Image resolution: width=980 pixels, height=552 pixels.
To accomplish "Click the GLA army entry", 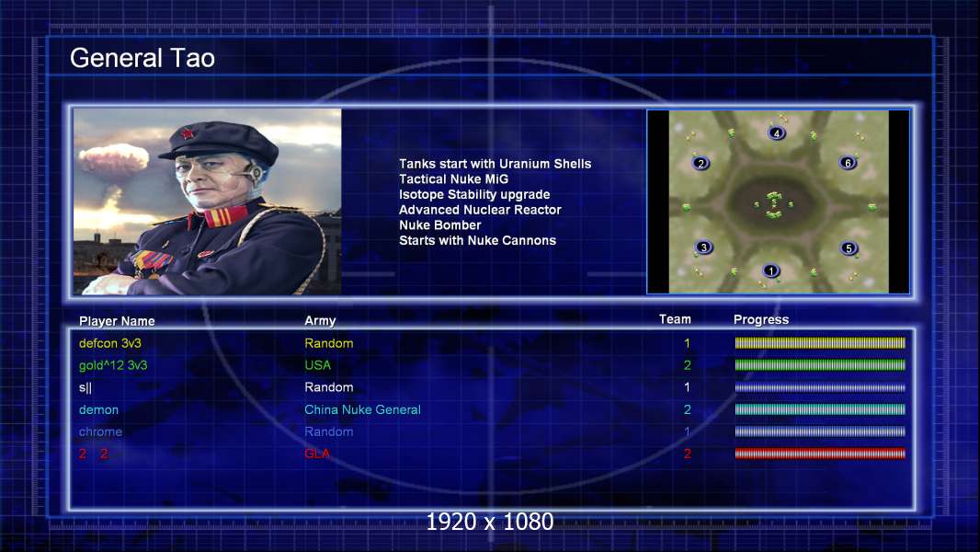I will [x=317, y=454].
